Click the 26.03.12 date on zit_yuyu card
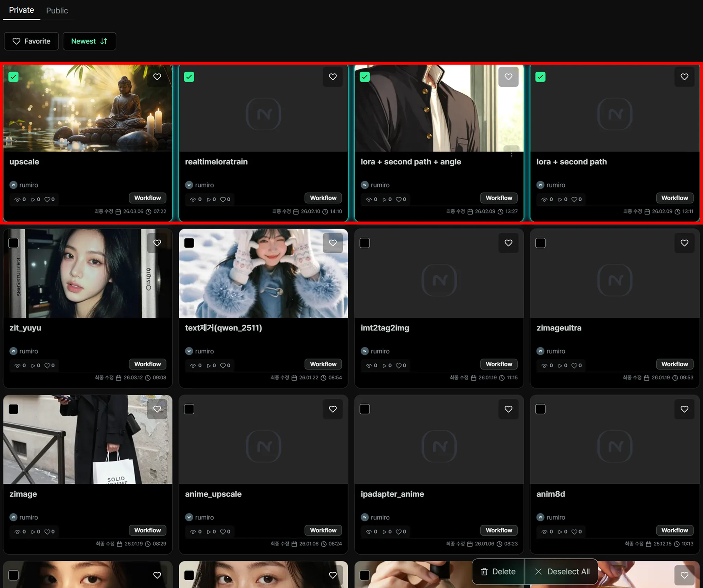Screen dimensions: 703x588 coord(133,378)
